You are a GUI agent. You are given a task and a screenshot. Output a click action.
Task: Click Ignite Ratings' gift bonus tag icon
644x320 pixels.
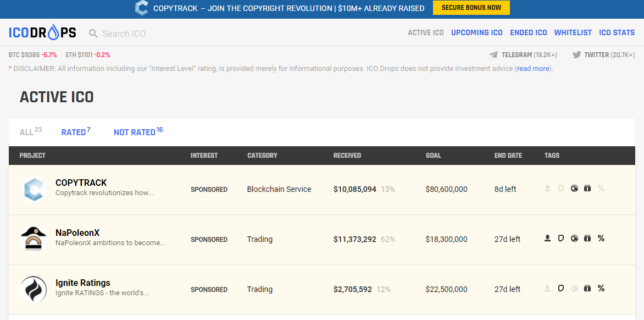click(587, 288)
